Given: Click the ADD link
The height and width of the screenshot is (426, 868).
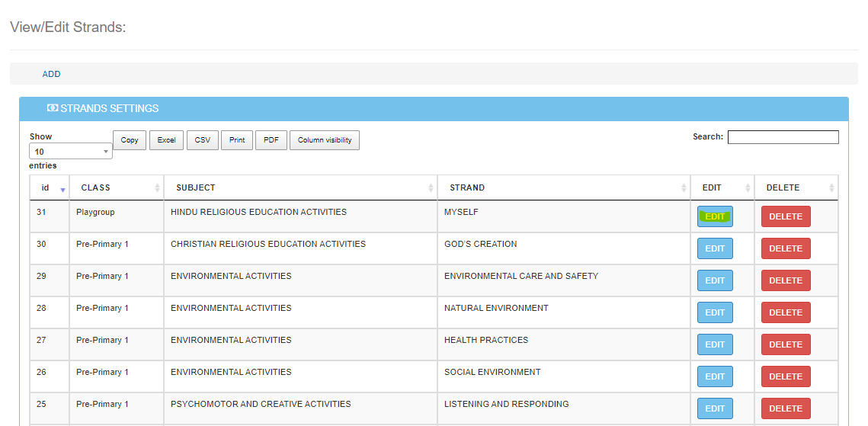Looking at the screenshot, I should click(x=51, y=74).
